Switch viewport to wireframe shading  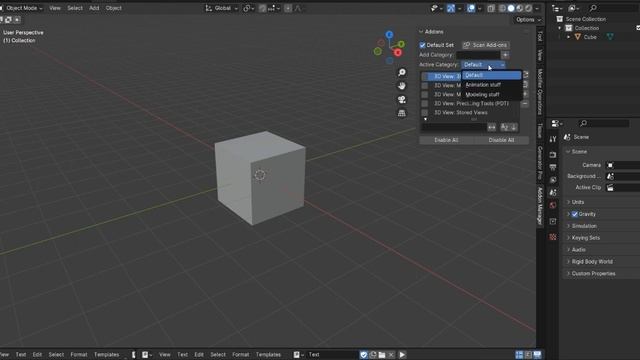coord(502,8)
